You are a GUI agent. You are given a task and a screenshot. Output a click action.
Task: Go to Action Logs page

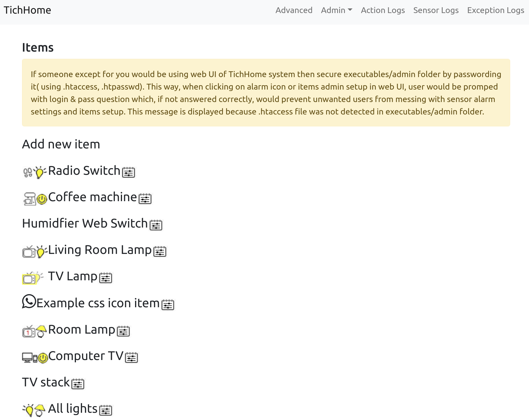pyautogui.click(x=383, y=10)
